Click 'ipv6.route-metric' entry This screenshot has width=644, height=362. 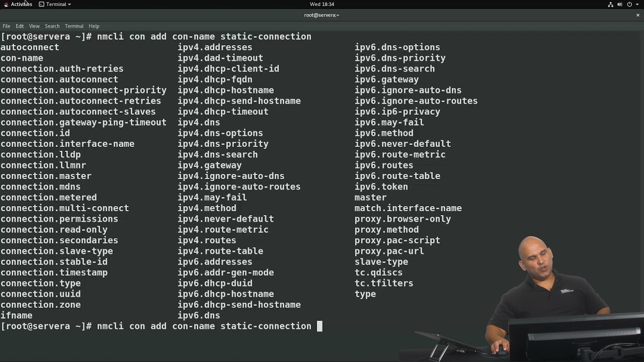pyautogui.click(x=400, y=154)
